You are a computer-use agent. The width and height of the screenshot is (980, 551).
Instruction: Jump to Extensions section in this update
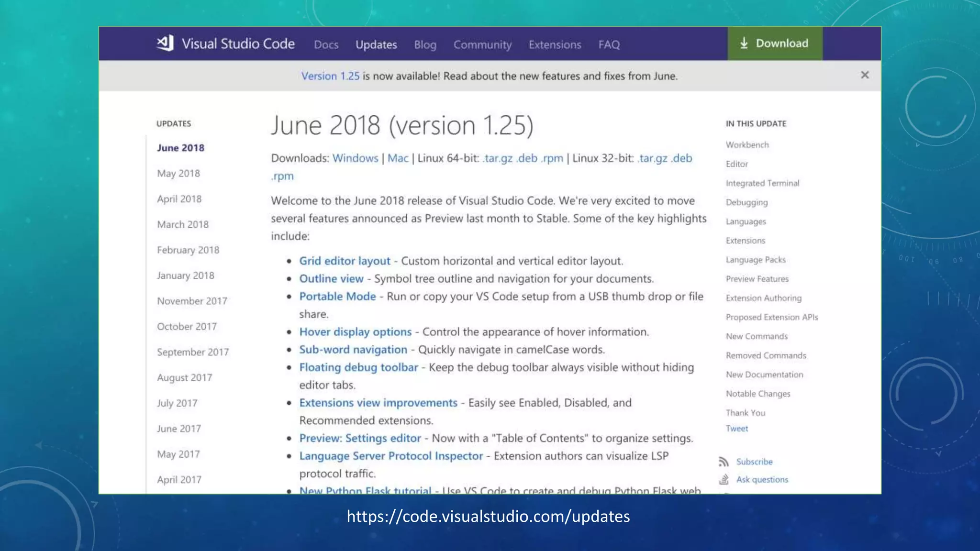coord(745,241)
